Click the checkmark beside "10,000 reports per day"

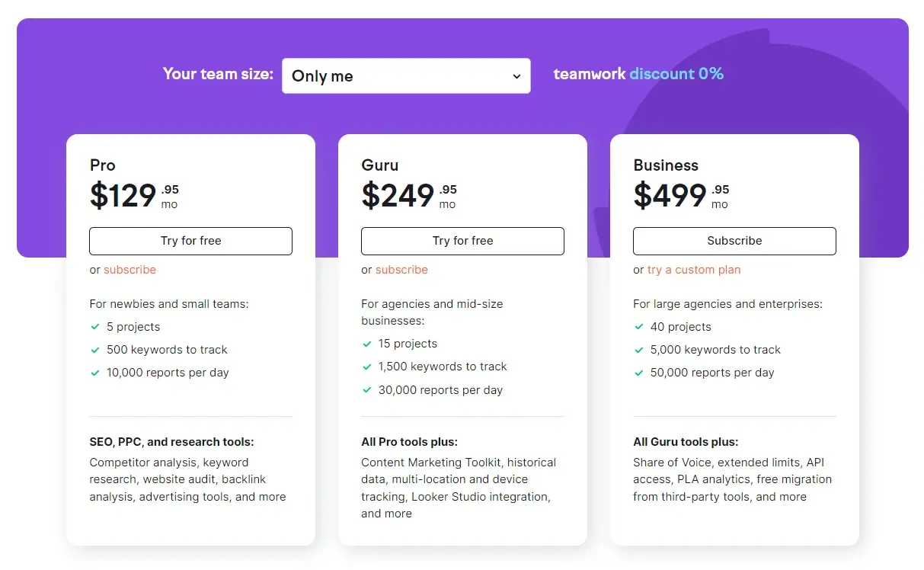click(x=96, y=372)
